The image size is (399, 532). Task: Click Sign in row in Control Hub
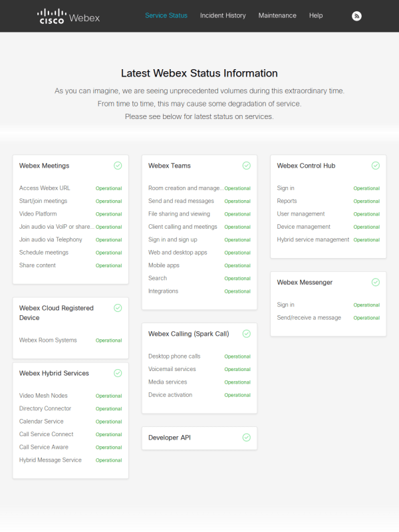[x=329, y=188]
